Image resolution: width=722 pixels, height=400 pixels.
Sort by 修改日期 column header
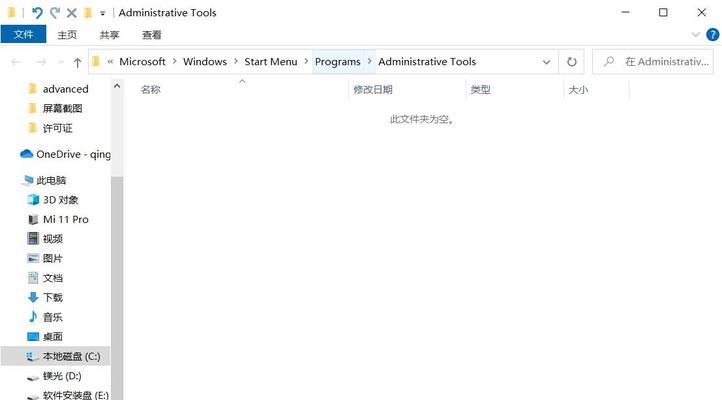[x=372, y=89]
